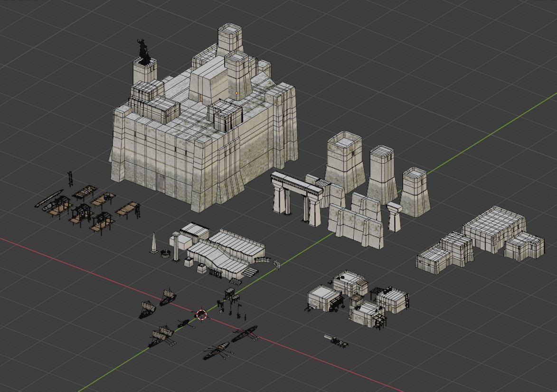Click the red-white 3D cursor circle

pyautogui.click(x=201, y=315)
